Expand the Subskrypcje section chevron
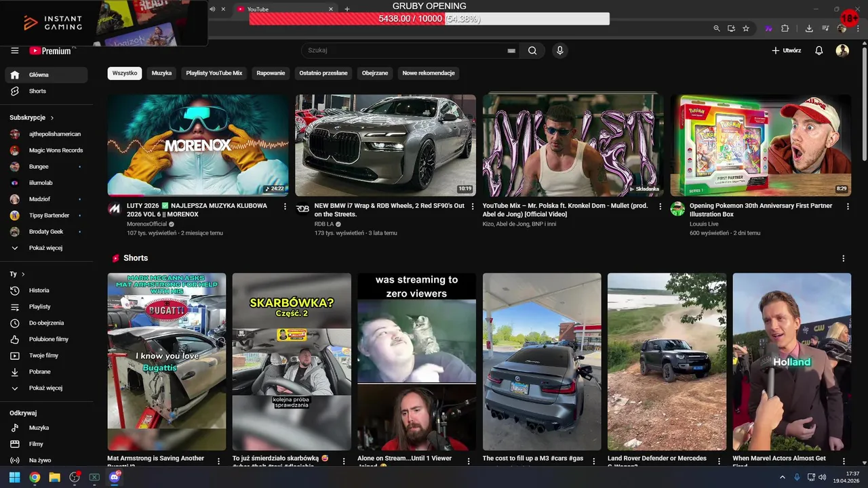Screen dimensions: 868x488 [52, 118]
